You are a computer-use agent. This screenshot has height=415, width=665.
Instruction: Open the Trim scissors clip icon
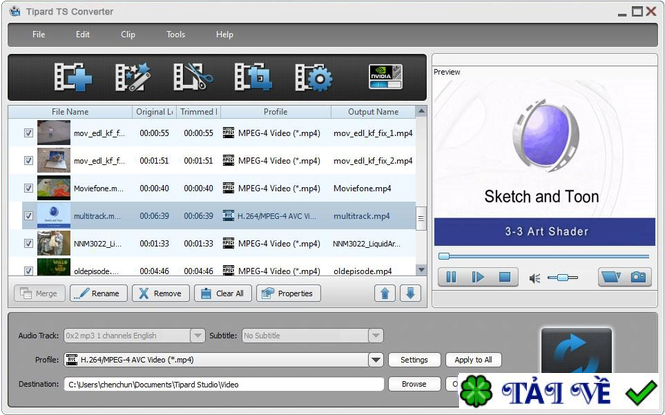(x=193, y=77)
